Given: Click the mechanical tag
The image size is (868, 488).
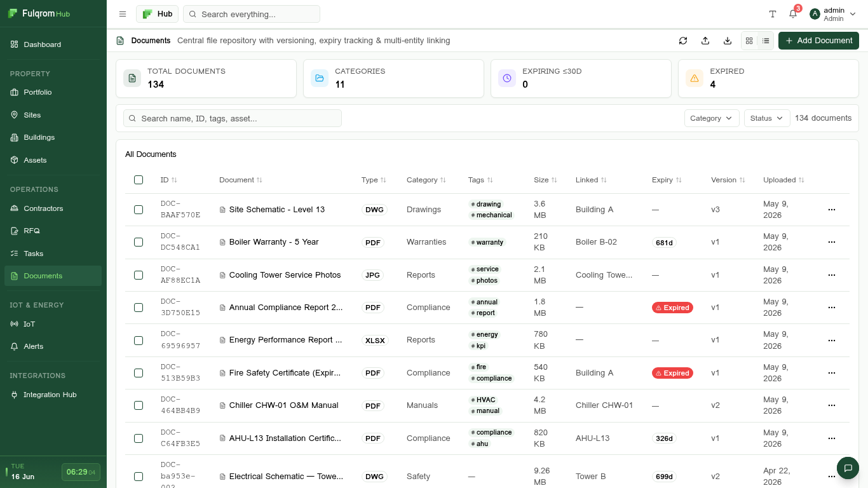Looking at the screenshot, I should 491,215.
